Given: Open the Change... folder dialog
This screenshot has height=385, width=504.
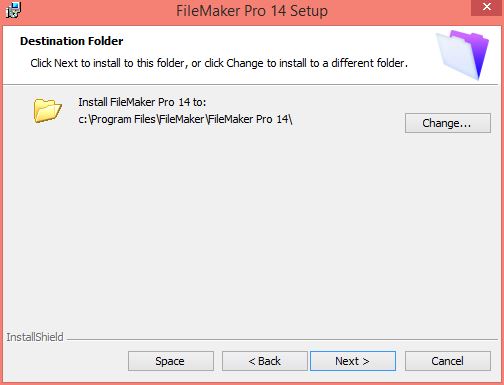Looking at the screenshot, I should point(448,123).
